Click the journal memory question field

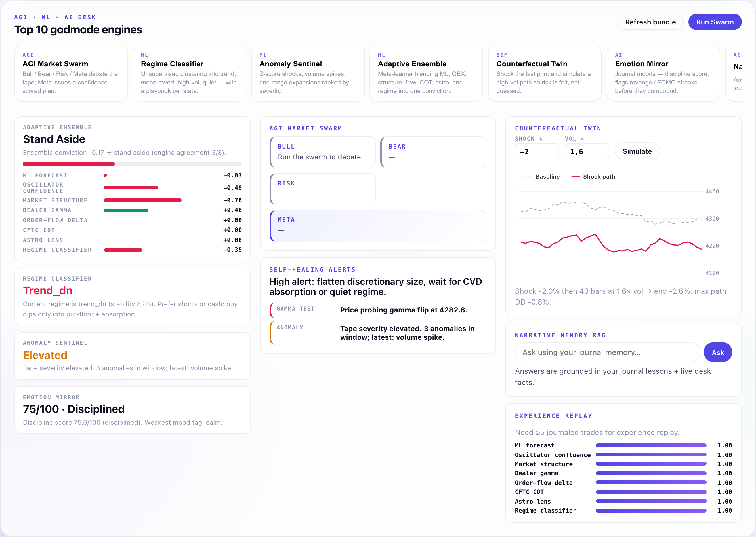[607, 352]
